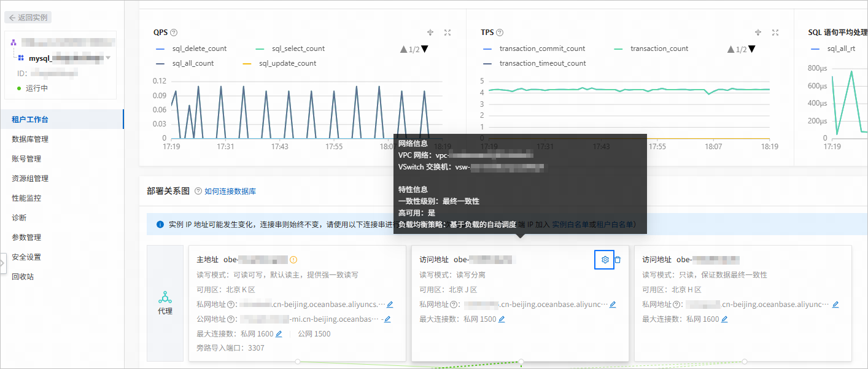Click the info icon in the blue notice
Viewport: 868px width, 369px height.
(160, 225)
